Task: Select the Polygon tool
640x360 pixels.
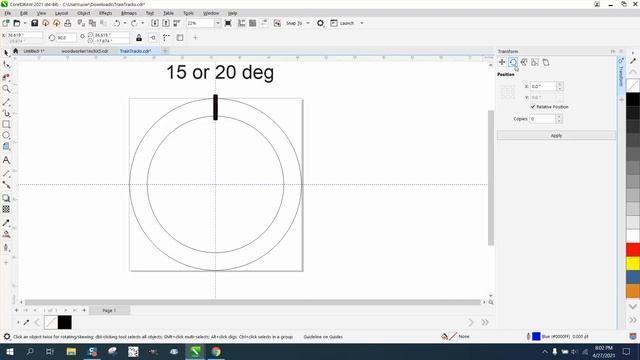Action: pyautogui.click(x=6, y=147)
